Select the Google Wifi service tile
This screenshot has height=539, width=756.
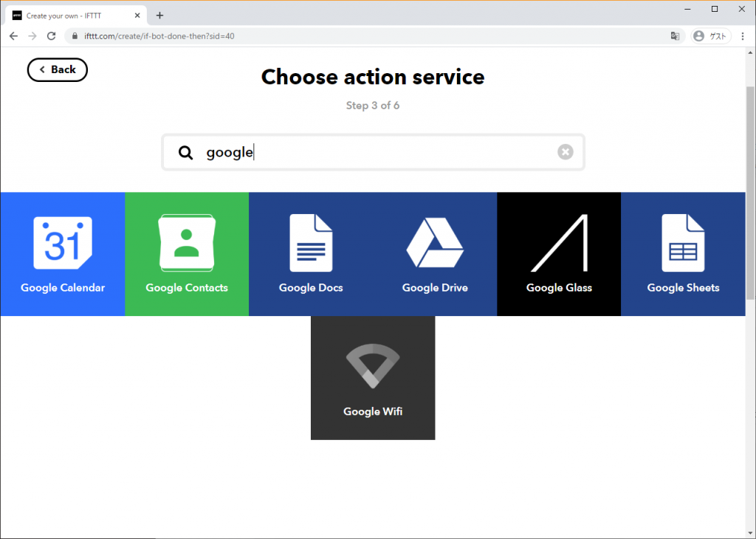(x=373, y=378)
